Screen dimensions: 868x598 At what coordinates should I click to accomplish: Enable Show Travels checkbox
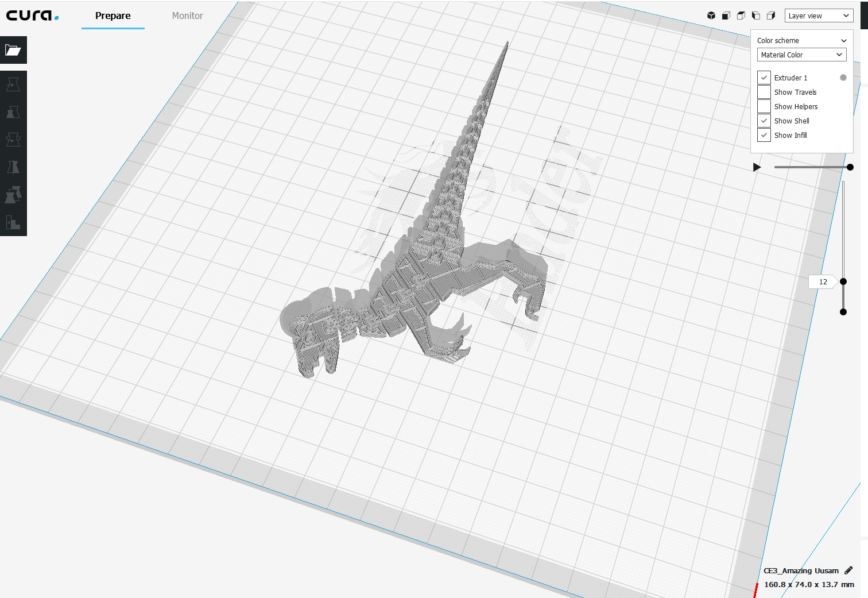[x=764, y=92]
